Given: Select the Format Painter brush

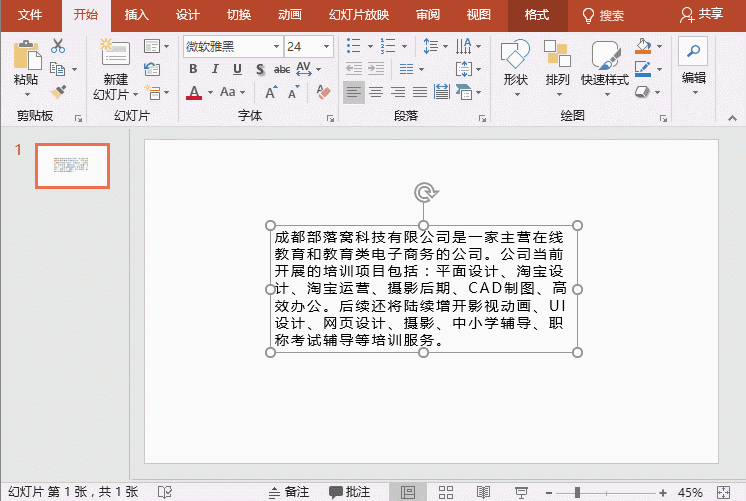Looking at the screenshot, I should coord(58,92).
